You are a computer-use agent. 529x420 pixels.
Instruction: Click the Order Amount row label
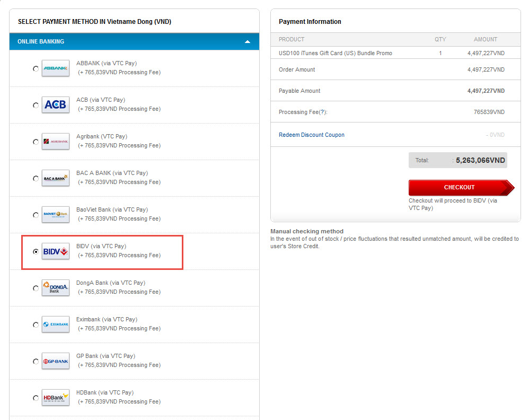[296, 69]
